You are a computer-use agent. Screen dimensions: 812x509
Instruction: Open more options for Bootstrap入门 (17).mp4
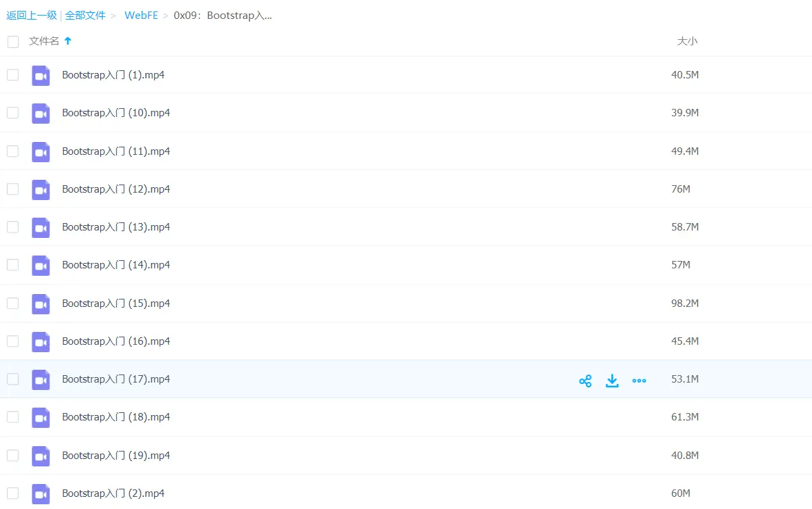(639, 381)
